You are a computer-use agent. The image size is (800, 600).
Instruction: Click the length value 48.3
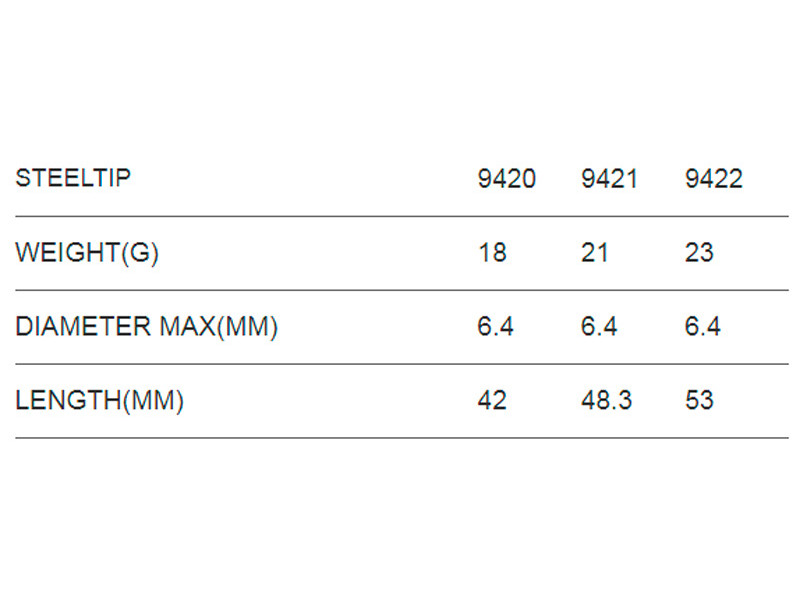pyautogui.click(x=607, y=400)
